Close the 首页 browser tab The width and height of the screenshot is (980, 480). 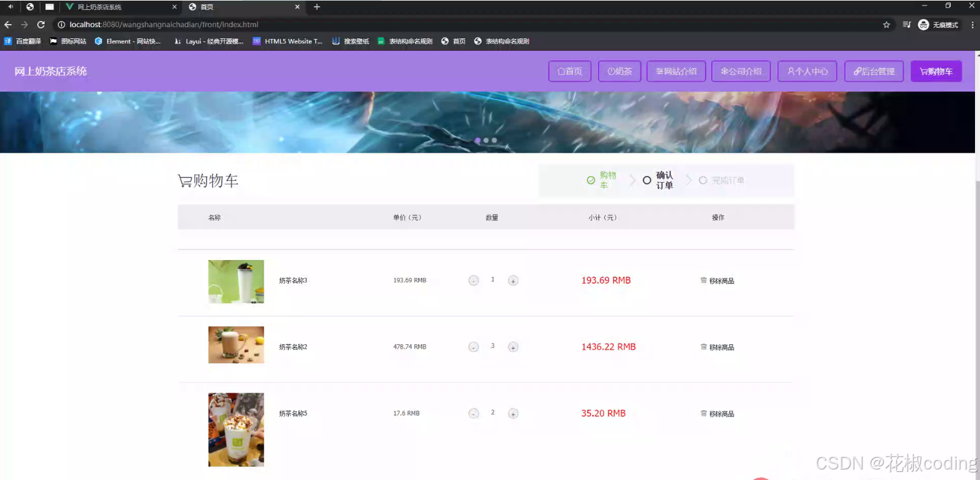[x=297, y=7]
